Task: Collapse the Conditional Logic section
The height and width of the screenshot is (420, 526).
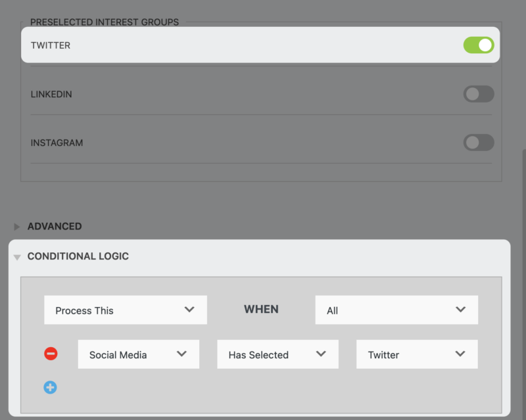Action: tap(18, 256)
